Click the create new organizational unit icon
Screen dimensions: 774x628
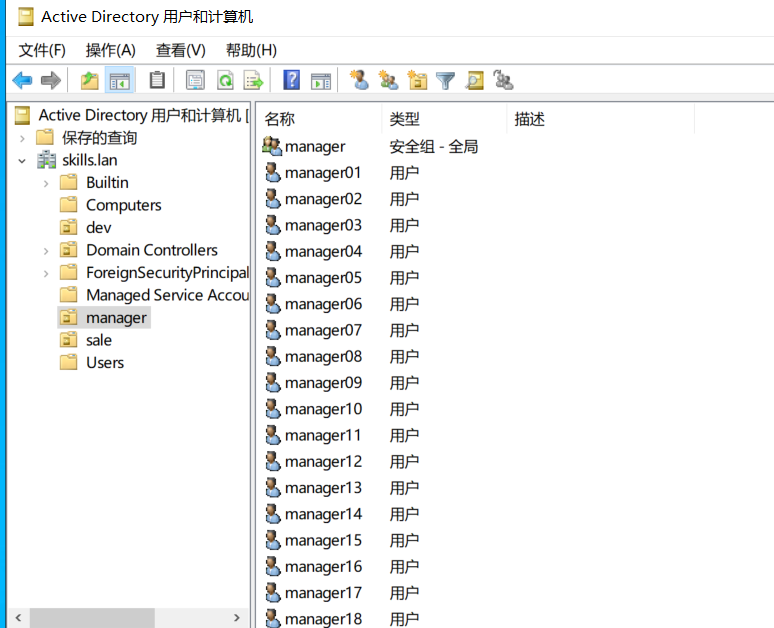coord(417,81)
